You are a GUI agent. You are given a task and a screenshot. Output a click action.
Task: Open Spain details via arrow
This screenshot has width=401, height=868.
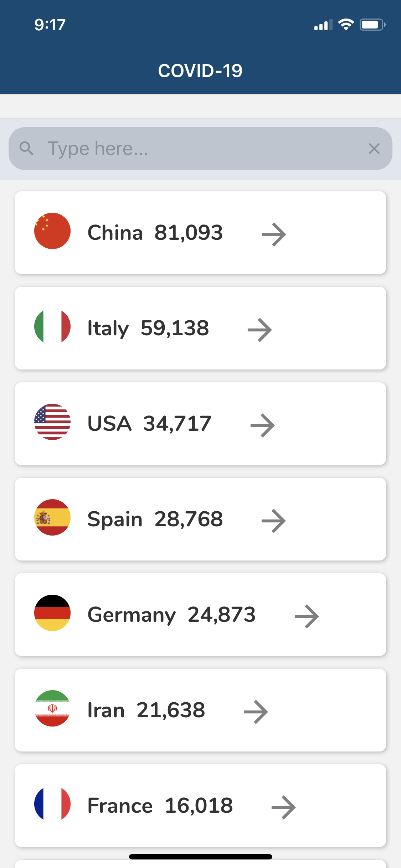point(274,521)
